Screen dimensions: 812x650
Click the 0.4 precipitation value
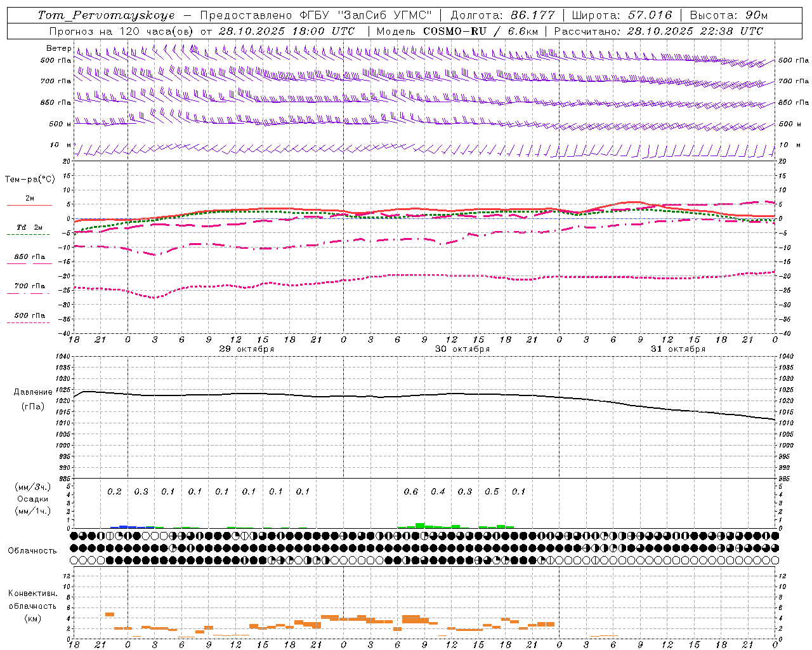(438, 492)
